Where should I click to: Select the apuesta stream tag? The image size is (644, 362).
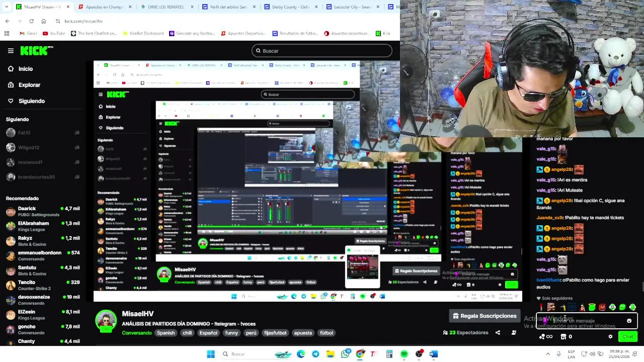(303, 333)
